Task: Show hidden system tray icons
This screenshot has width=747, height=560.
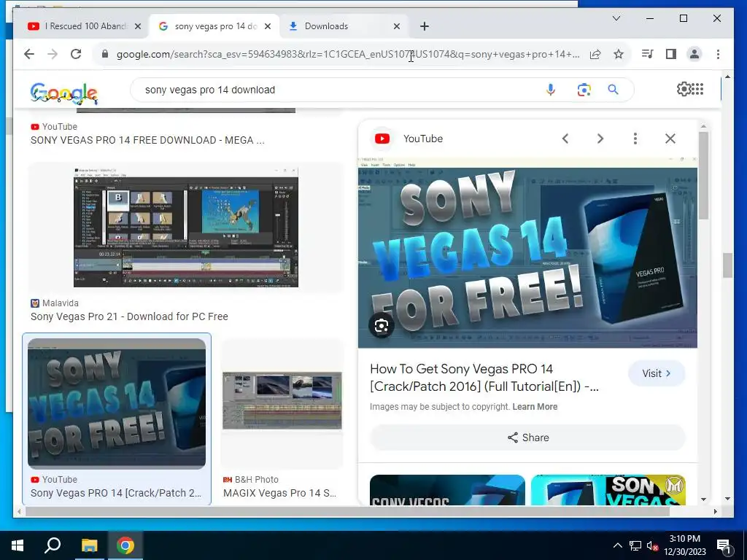Action: coord(617,545)
